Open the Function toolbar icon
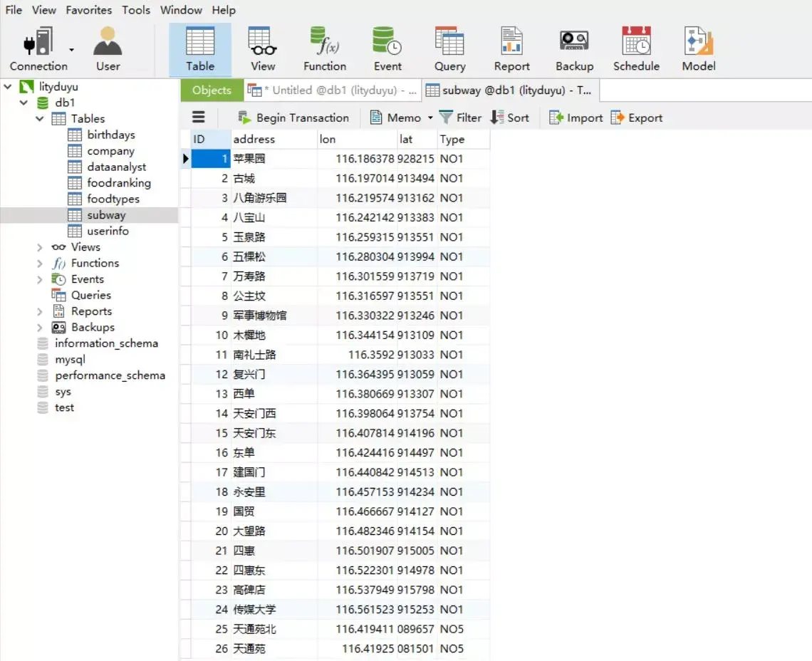This screenshot has width=812, height=661. (325, 50)
